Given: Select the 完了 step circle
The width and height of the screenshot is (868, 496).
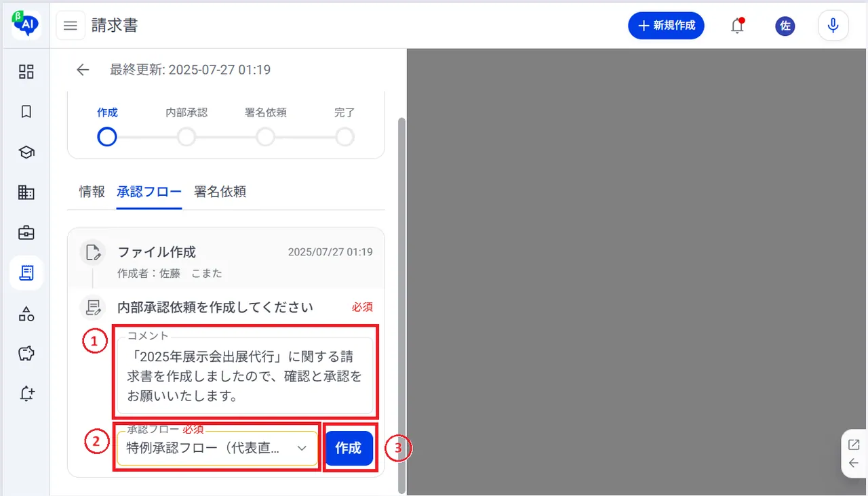Looking at the screenshot, I should (345, 137).
